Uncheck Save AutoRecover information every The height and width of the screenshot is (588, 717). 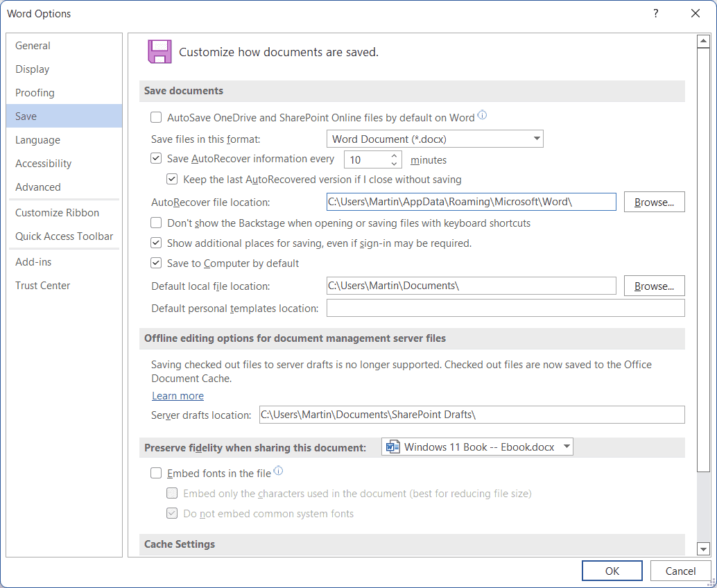[x=156, y=158]
